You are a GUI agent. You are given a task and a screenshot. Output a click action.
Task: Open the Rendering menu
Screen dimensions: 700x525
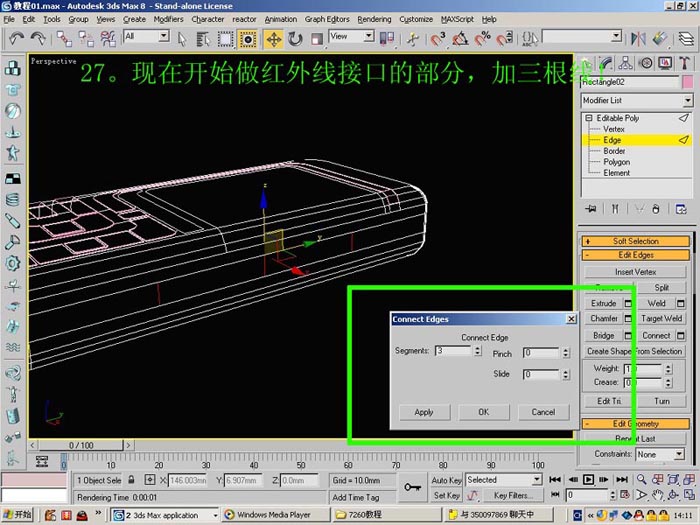(x=374, y=19)
